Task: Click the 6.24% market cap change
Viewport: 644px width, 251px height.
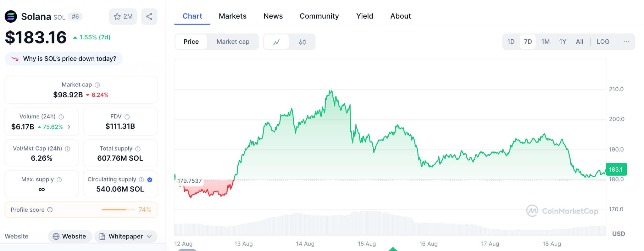Action: (x=97, y=95)
